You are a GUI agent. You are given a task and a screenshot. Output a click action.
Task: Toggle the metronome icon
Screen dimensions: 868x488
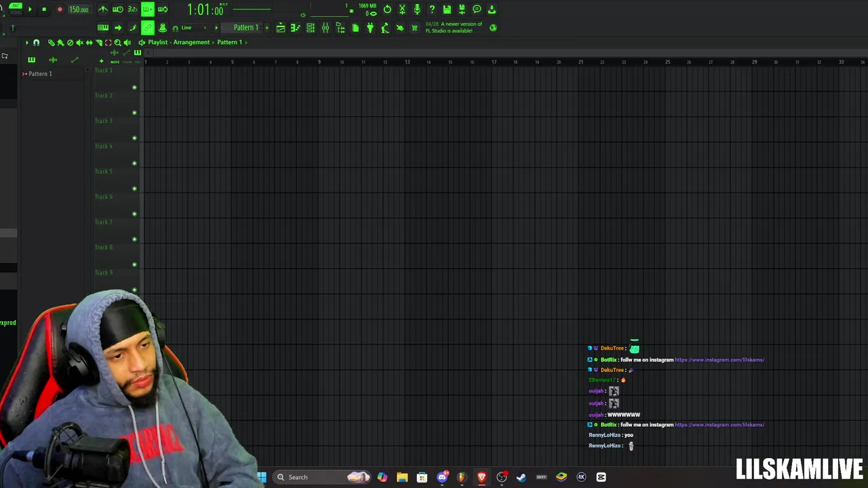[103, 9]
